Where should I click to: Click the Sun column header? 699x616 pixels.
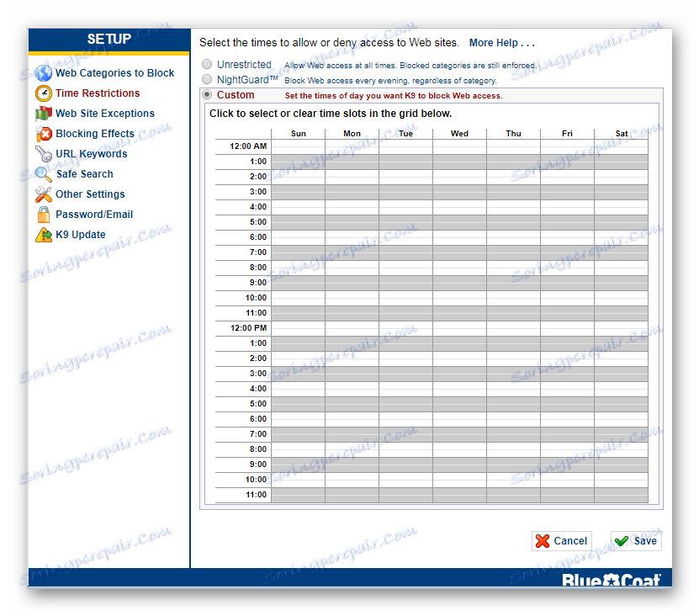[299, 134]
